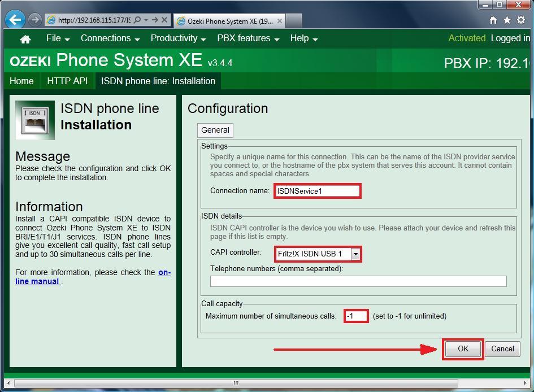Click the 'Settings' group label

214,146
